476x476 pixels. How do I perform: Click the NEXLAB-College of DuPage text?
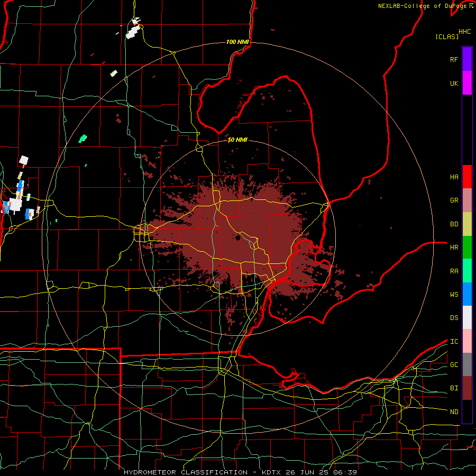pyautogui.click(x=422, y=6)
